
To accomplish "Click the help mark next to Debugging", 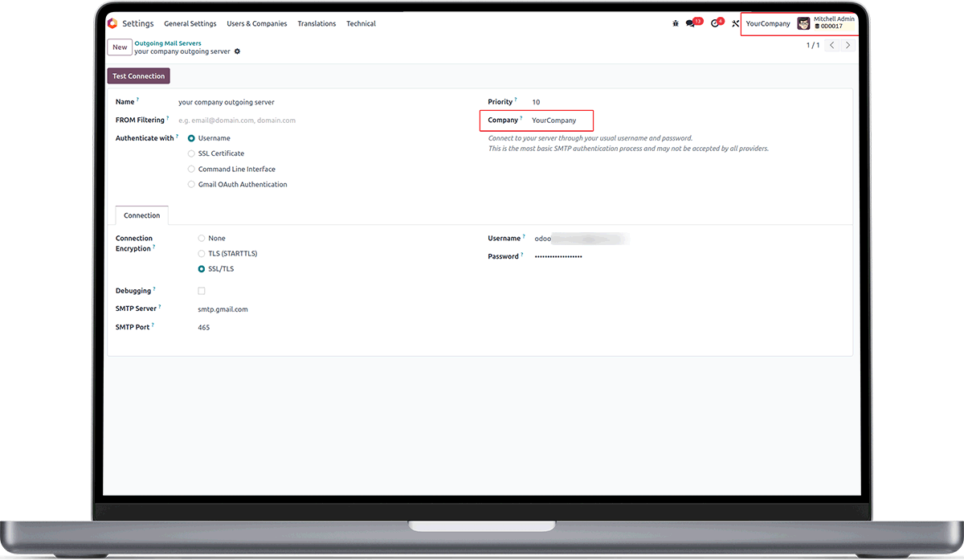I will tap(154, 289).
